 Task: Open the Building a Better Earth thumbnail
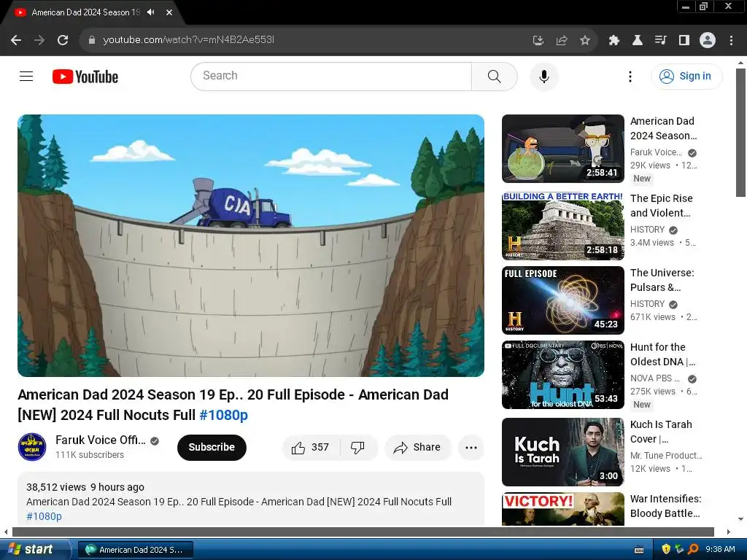coord(563,226)
